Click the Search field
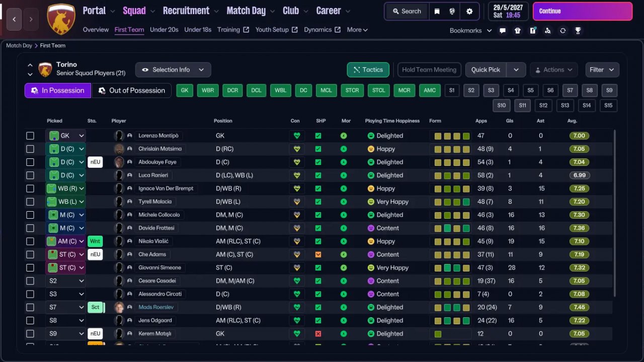Viewport: 644px width, 362px height. [x=407, y=11]
